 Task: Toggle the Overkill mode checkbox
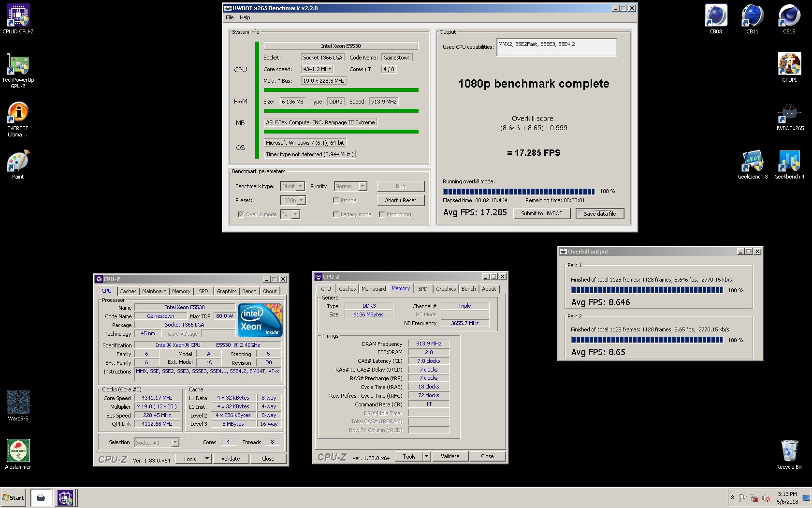coord(240,214)
